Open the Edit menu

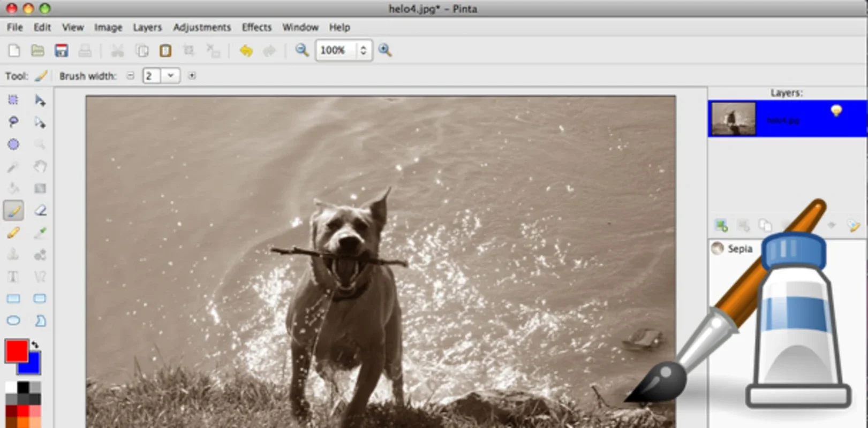click(42, 27)
